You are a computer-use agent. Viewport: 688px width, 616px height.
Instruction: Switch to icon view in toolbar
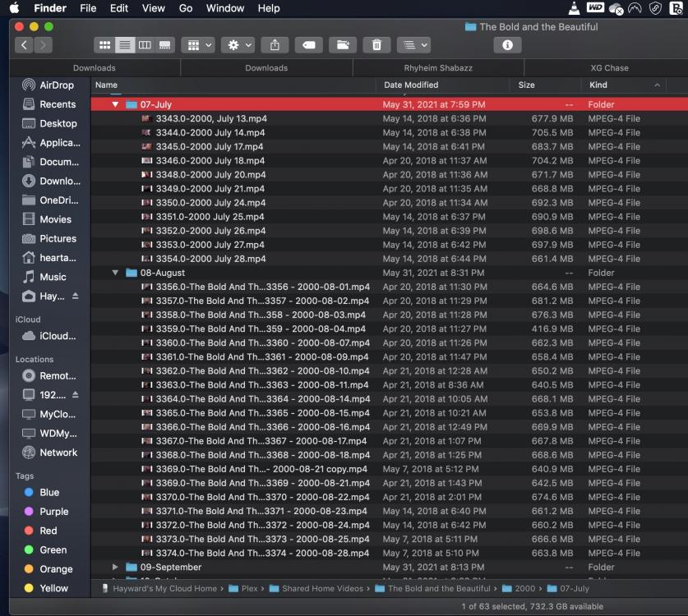(104, 45)
